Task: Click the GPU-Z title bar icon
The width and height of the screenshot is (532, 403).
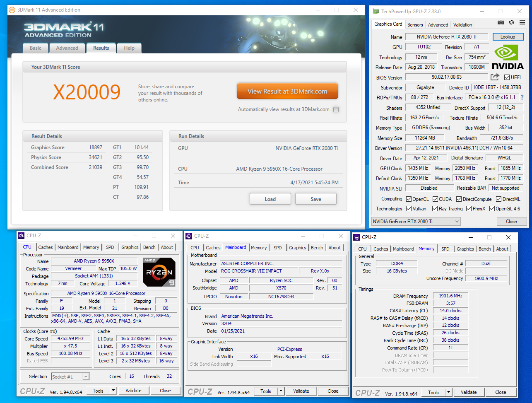Action: pyautogui.click(x=376, y=11)
